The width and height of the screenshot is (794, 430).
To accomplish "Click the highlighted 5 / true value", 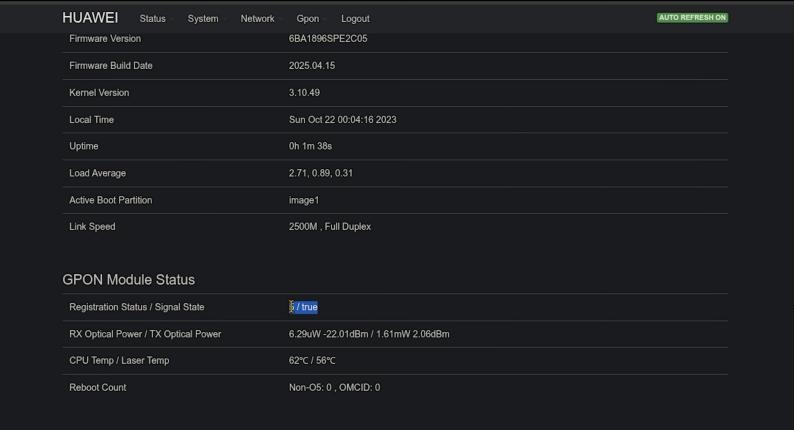I will point(303,307).
